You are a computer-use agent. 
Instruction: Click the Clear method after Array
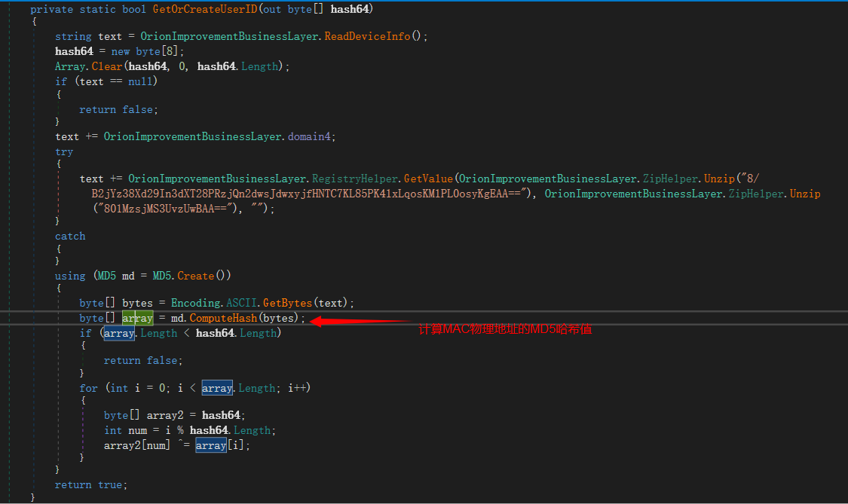click(106, 66)
